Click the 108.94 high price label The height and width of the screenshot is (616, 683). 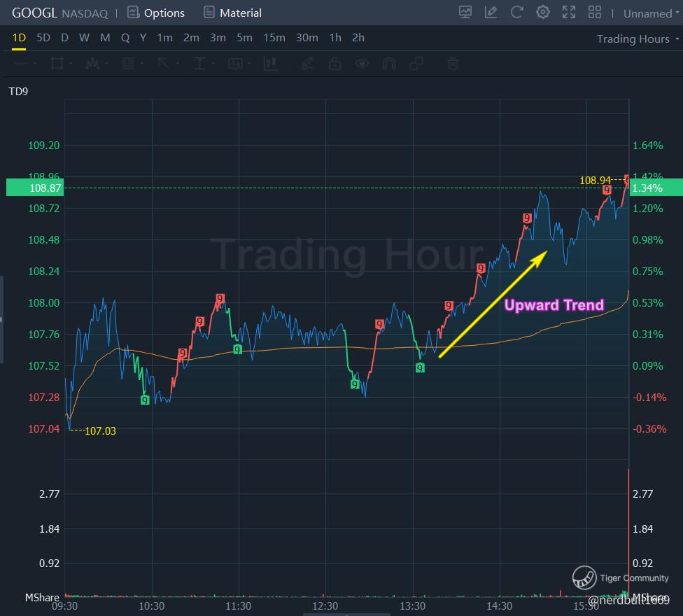coord(595,181)
